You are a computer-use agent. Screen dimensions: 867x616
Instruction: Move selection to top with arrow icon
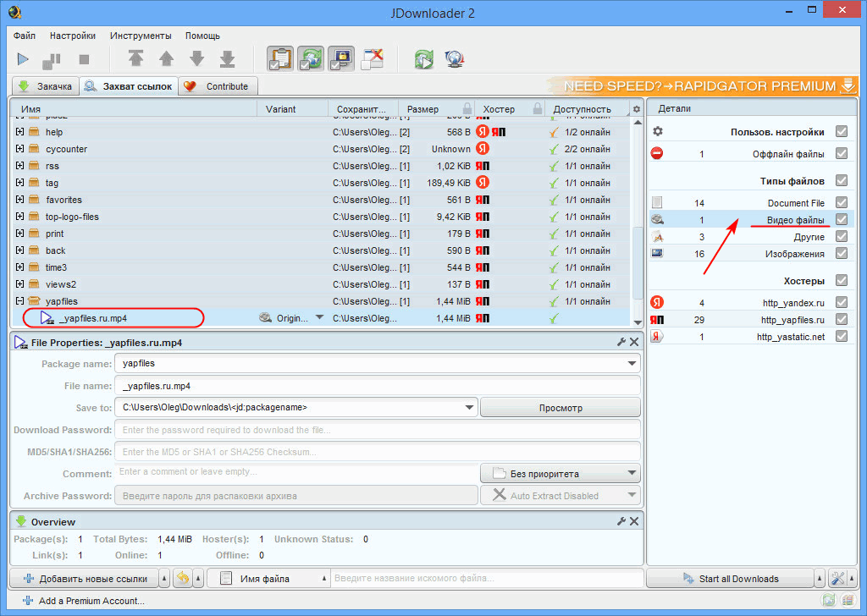[x=135, y=58]
